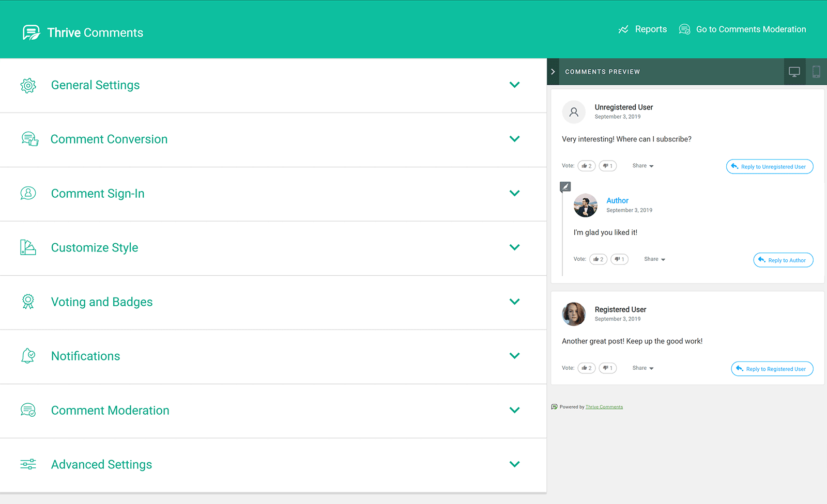This screenshot has height=504, width=827.
Task: Click Reply to Unregistered User button
Action: (770, 167)
